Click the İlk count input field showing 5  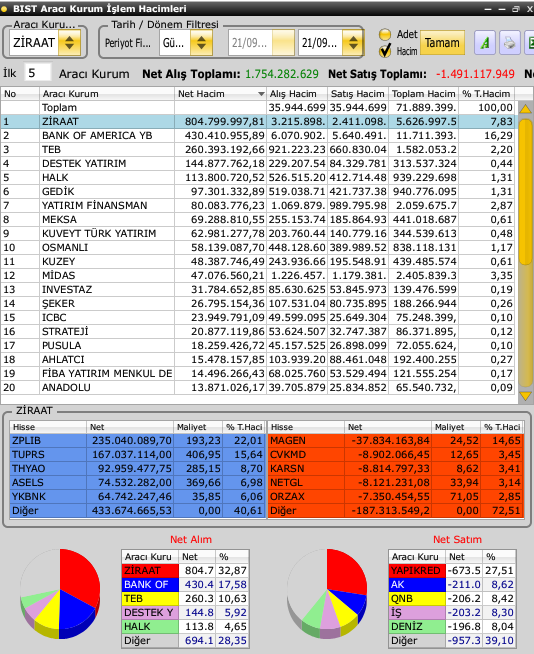(38, 73)
